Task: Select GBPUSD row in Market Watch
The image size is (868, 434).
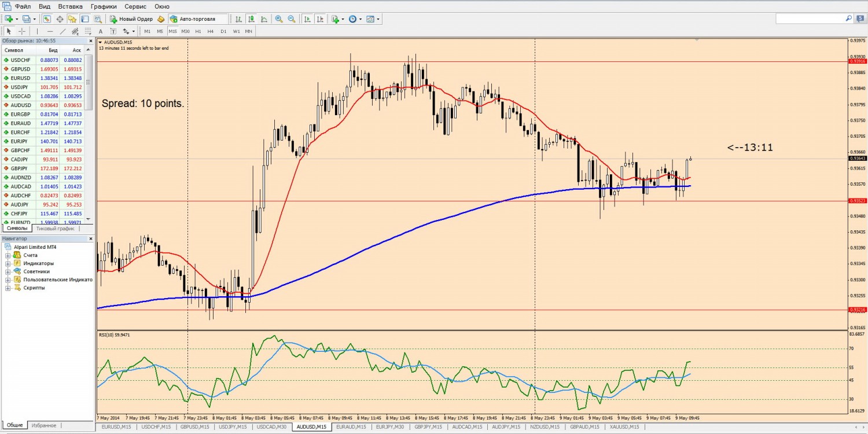Action: [43, 69]
